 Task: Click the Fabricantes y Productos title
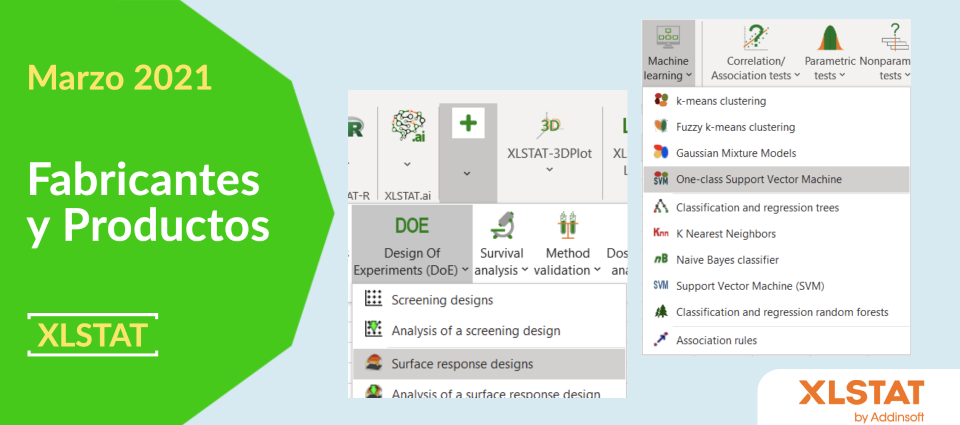pos(148,204)
